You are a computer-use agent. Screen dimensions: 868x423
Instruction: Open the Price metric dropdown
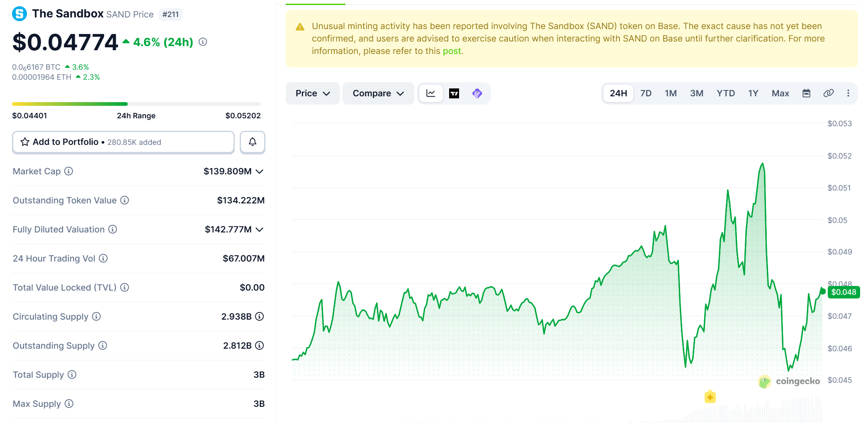tap(313, 93)
